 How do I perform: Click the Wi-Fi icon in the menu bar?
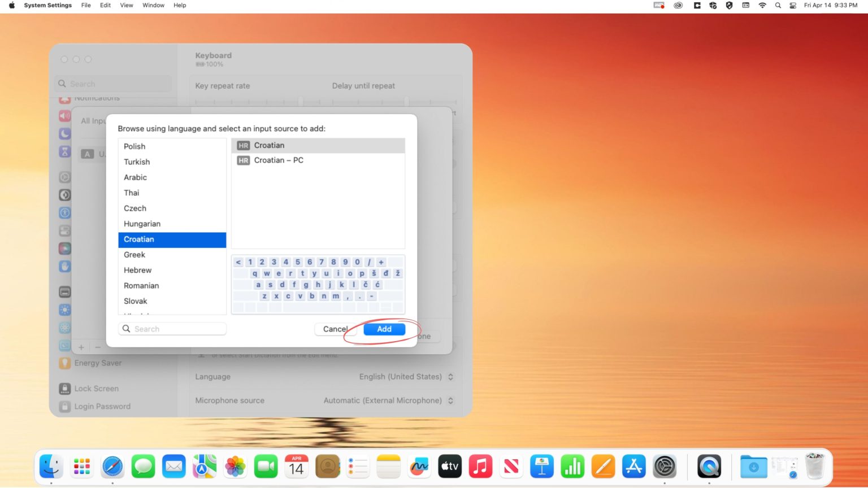762,5
